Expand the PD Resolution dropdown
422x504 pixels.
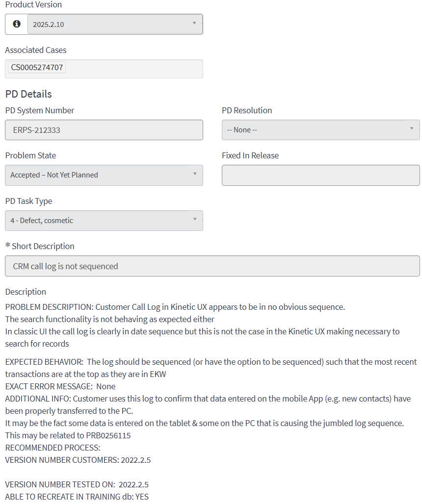point(320,130)
